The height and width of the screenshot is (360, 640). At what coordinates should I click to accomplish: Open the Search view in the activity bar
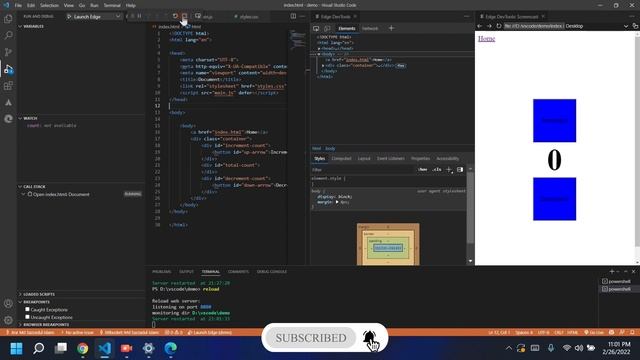[8, 36]
